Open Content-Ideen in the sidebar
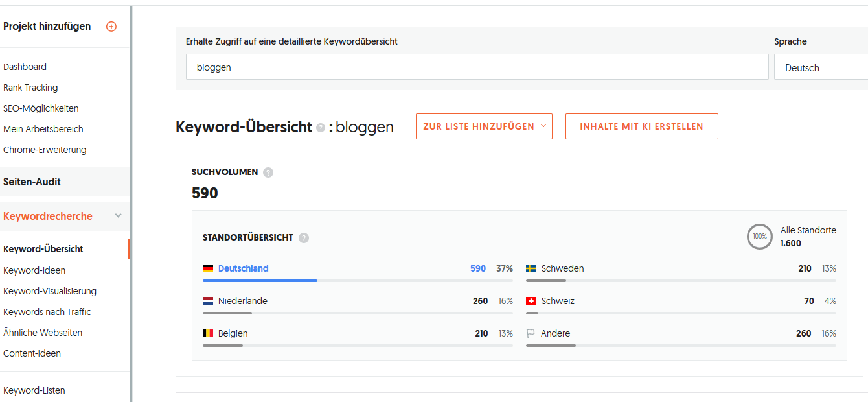 tap(32, 353)
